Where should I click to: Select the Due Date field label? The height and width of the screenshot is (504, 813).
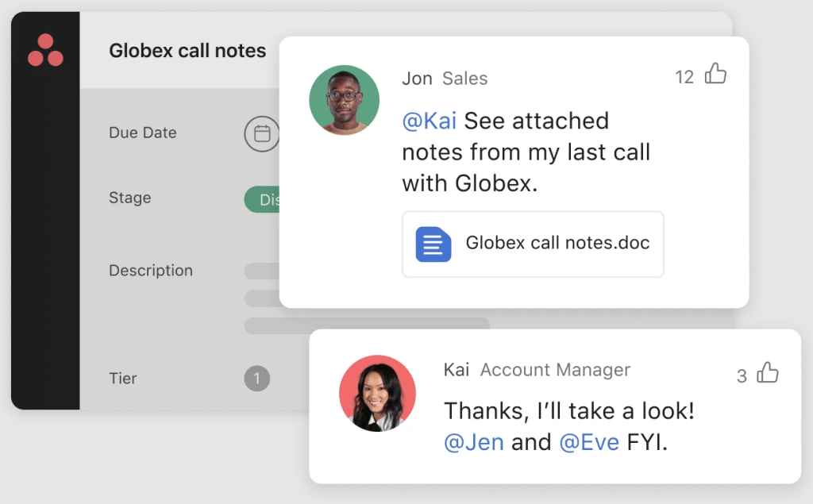pos(143,133)
